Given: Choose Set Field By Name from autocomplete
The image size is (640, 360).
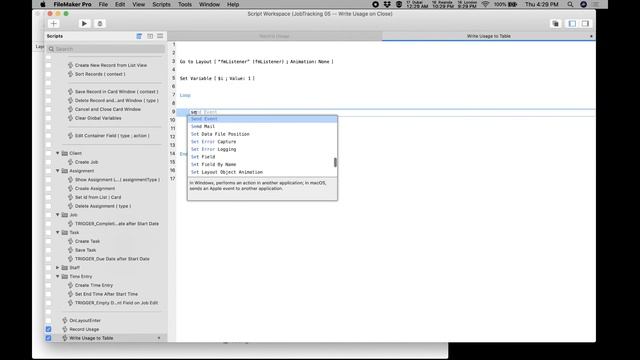Looking at the screenshot, I should (x=262, y=164).
